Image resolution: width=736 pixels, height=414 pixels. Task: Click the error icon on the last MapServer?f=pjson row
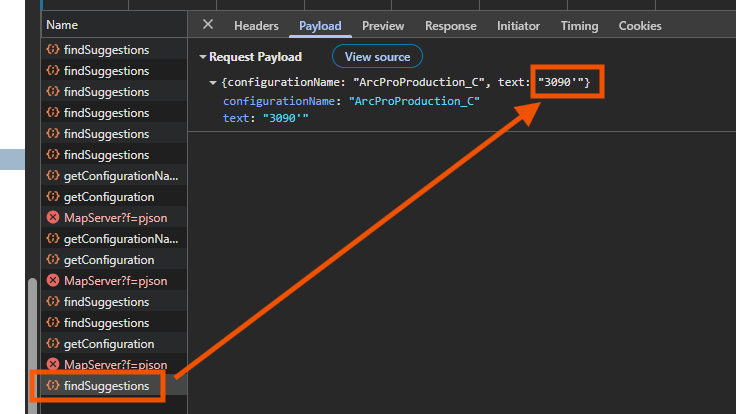pos(53,365)
